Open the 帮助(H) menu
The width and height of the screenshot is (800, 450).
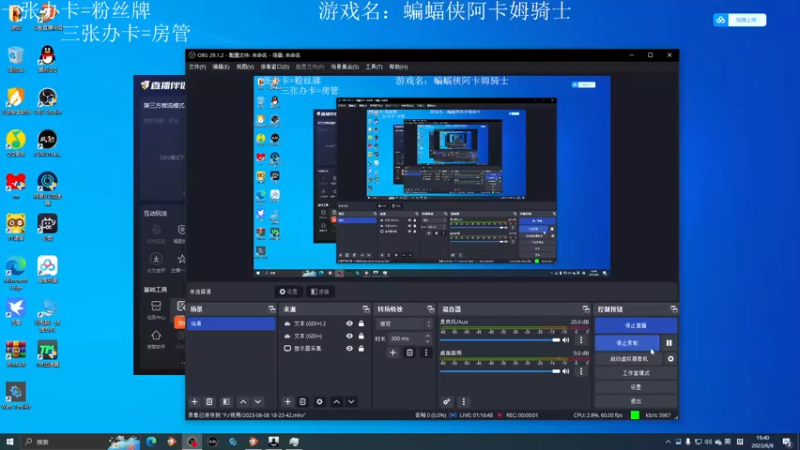tap(398, 67)
